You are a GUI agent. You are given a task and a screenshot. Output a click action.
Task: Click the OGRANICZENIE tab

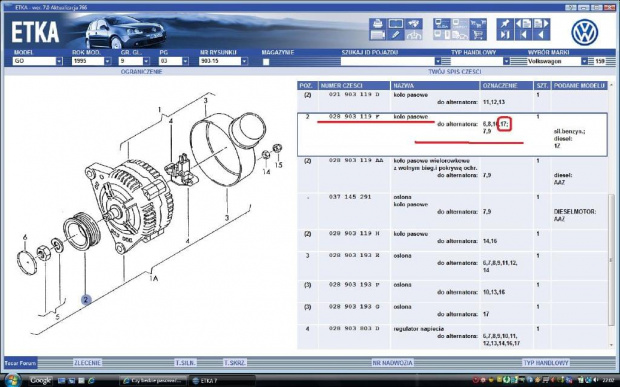point(142,72)
